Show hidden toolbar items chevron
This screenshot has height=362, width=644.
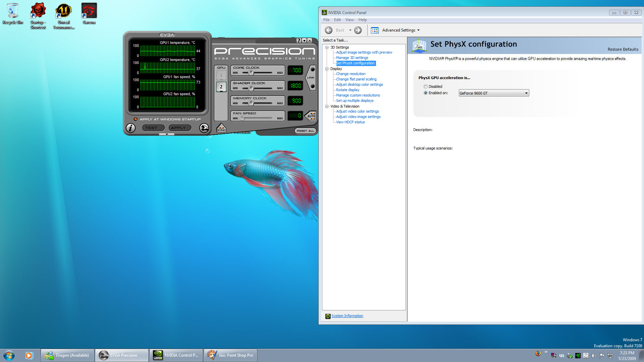pyautogui.click(x=546, y=352)
